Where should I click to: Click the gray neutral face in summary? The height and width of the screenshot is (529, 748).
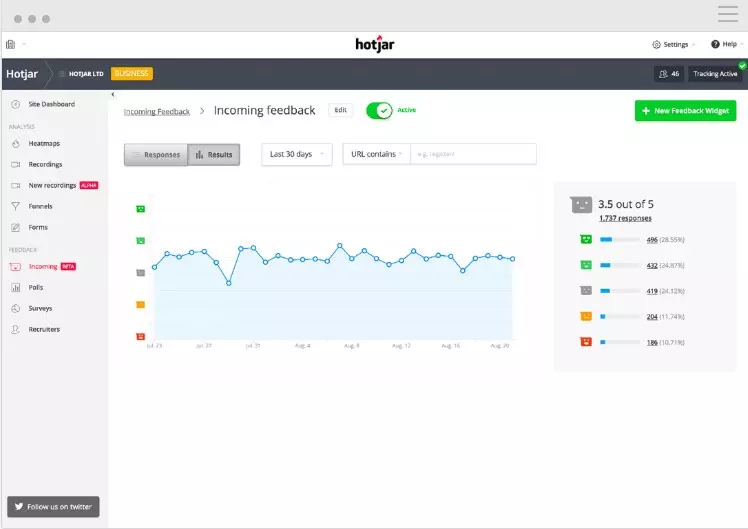586,290
